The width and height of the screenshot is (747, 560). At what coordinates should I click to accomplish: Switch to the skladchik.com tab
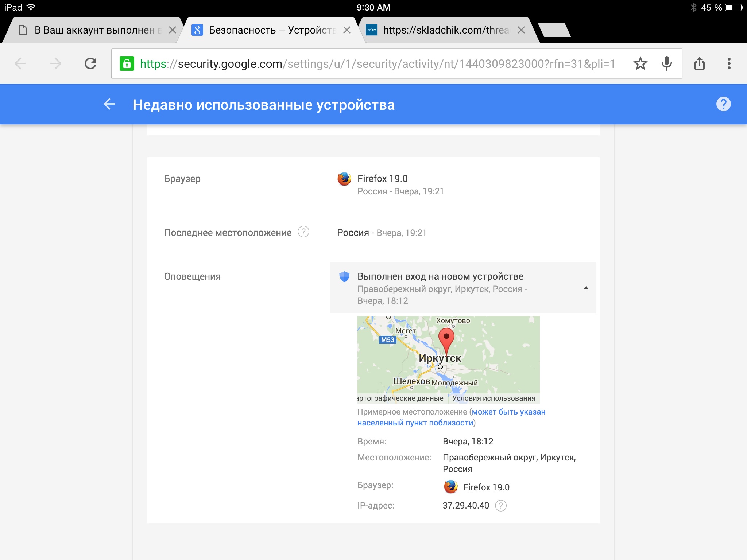[x=445, y=30]
